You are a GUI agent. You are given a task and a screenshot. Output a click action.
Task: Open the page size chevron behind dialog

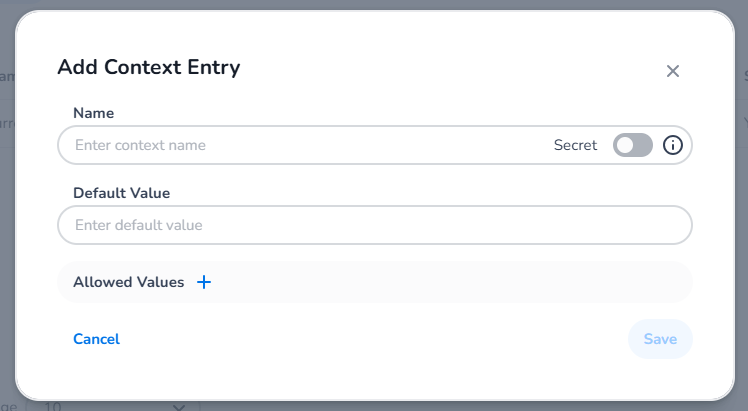click(178, 407)
